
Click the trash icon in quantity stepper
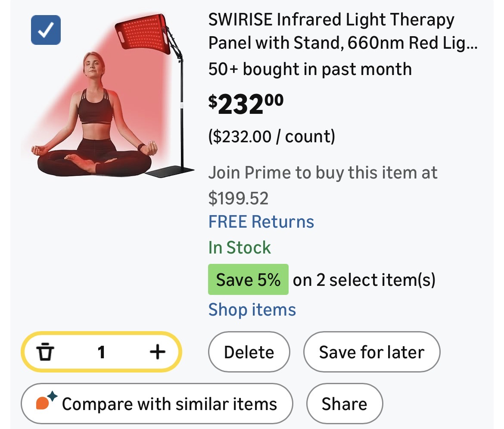coord(44,352)
